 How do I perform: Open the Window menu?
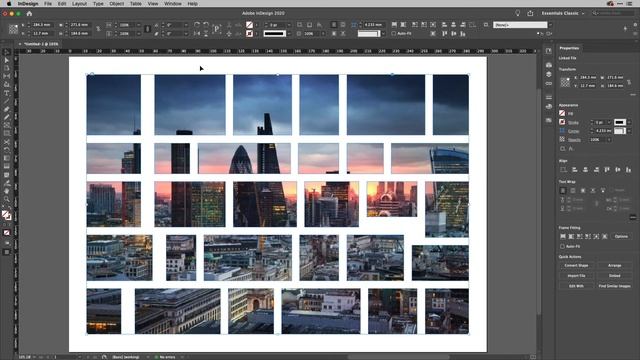[173, 3]
